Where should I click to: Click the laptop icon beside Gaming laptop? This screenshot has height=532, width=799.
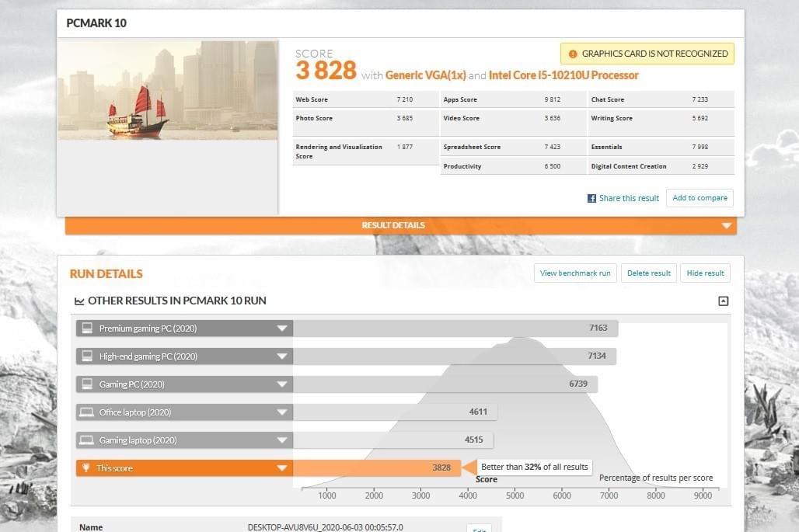[86, 440]
